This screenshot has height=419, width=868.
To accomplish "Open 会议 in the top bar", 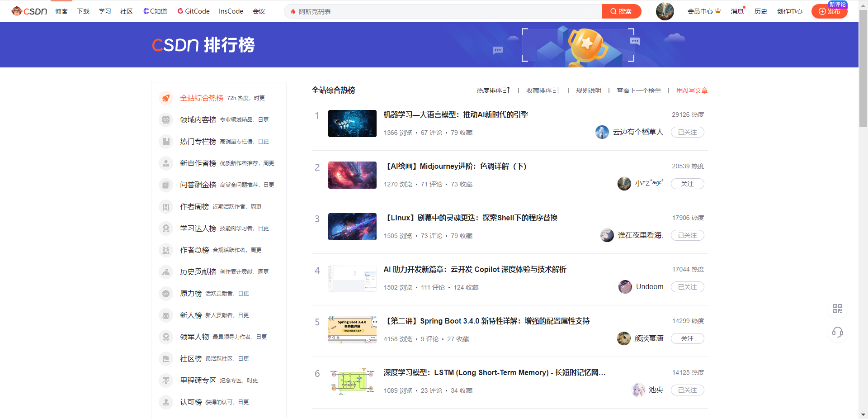I will pos(259,11).
